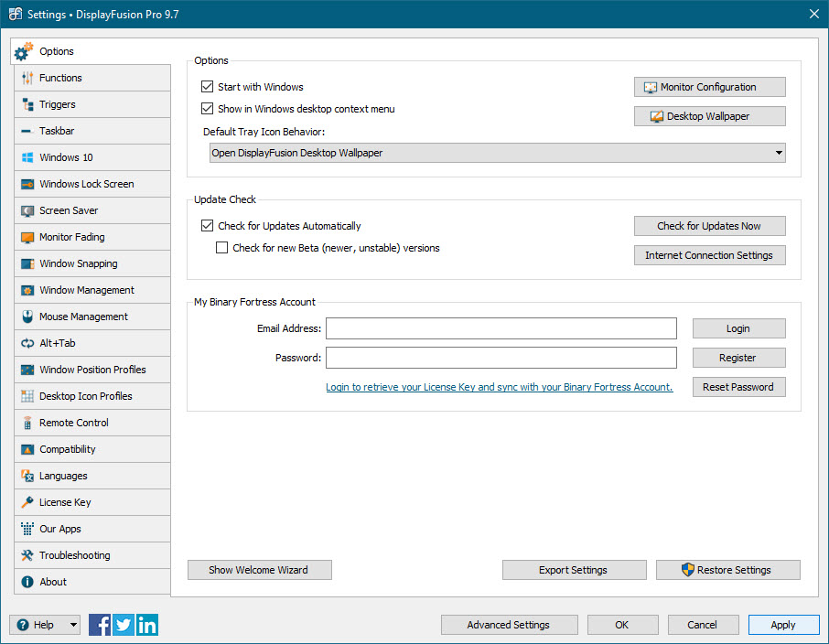The width and height of the screenshot is (829, 644).
Task: Toggle Start with Windows checkbox
Action: tap(207, 87)
